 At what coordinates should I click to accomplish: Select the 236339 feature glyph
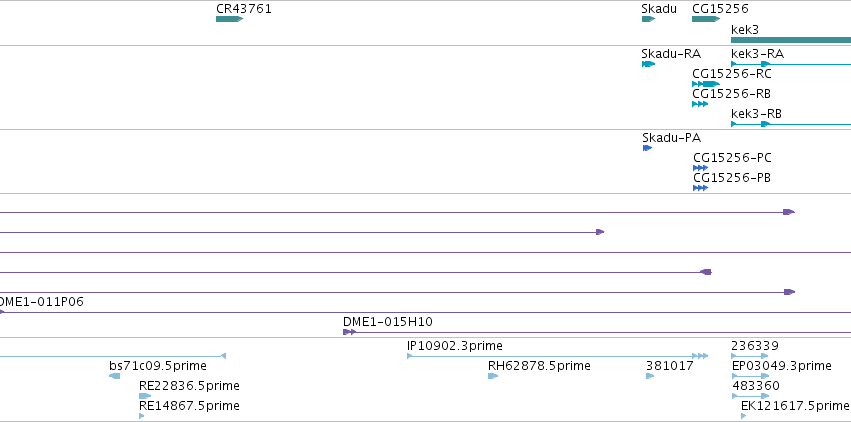pyautogui.click(x=750, y=356)
